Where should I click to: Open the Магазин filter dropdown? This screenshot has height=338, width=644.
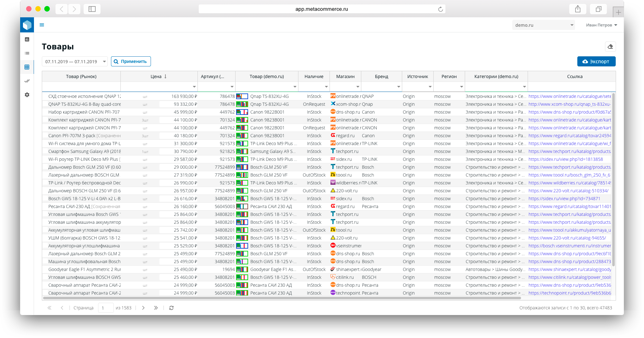pos(358,87)
